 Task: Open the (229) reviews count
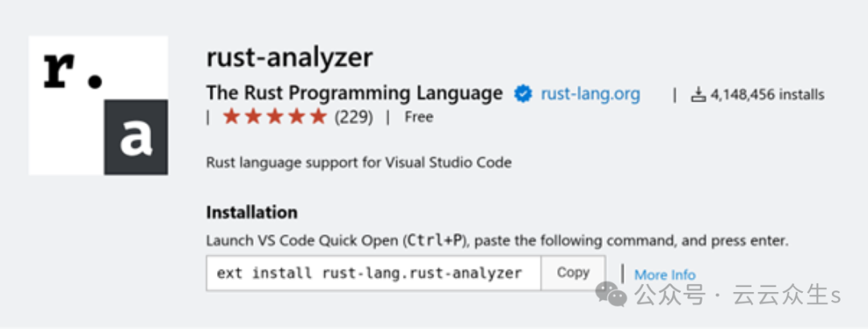(353, 117)
